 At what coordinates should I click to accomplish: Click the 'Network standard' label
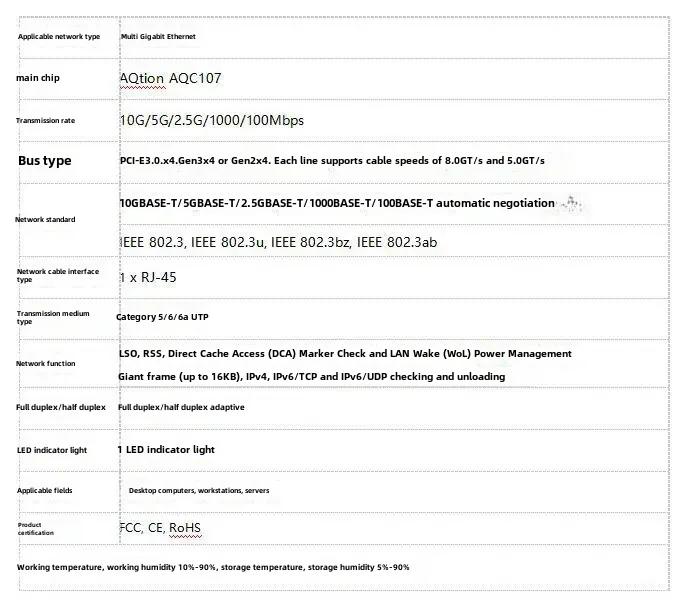pyautogui.click(x=45, y=219)
